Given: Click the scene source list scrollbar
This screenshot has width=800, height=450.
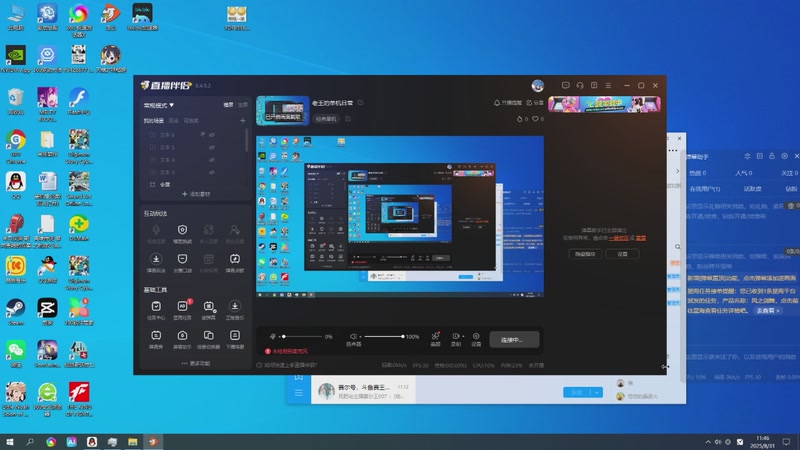Looking at the screenshot, I should tap(247, 140).
